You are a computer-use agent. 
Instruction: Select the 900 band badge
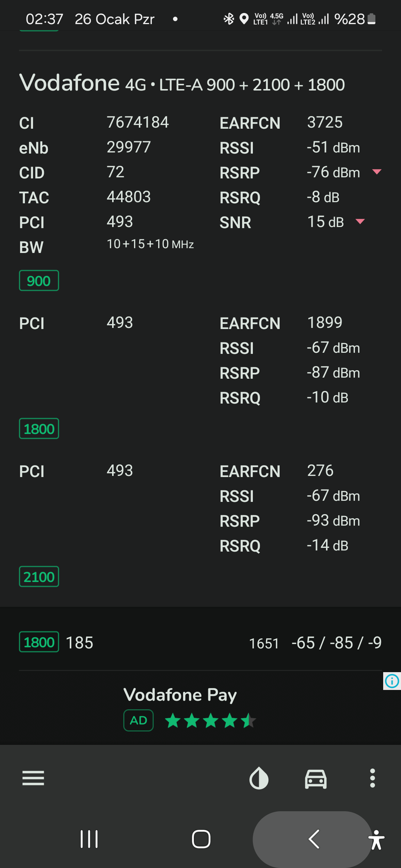(39, 281)
